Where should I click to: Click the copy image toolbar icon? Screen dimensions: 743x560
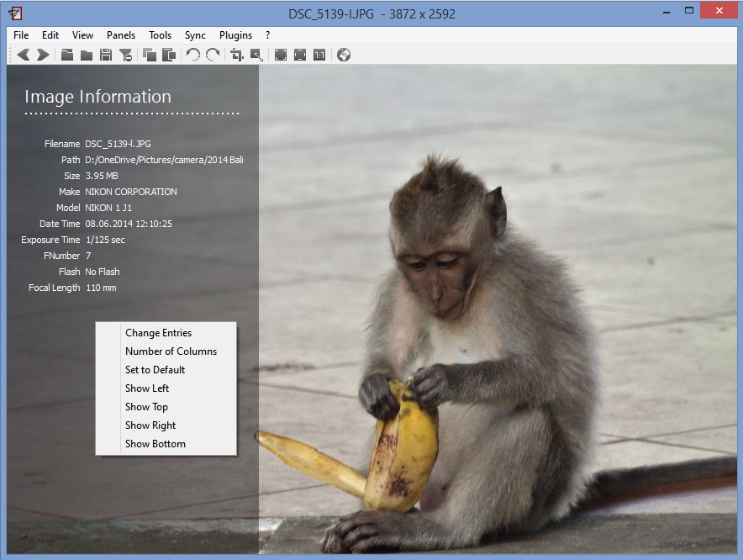pyautogui.click(x=150, y=55)
